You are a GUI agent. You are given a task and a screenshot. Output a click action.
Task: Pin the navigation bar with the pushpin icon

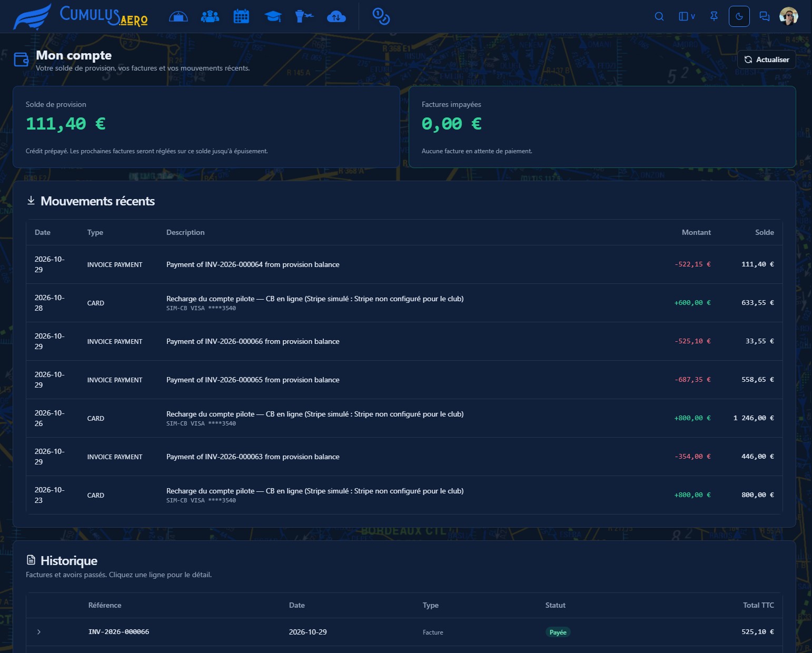[x=714, y=16]
